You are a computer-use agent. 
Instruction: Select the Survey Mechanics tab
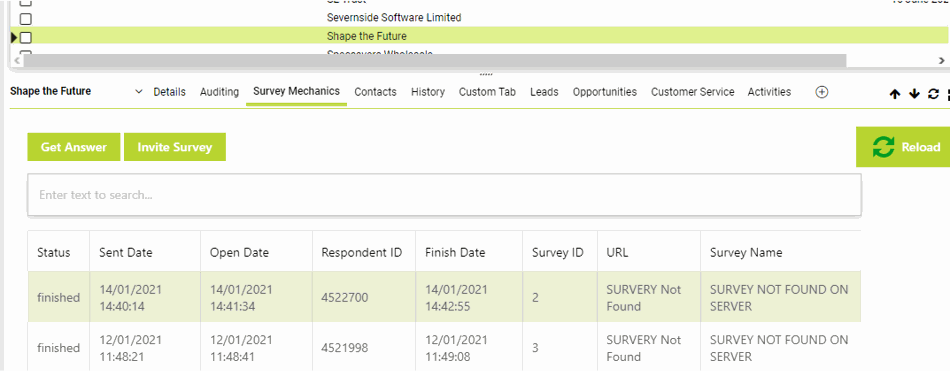296,92
